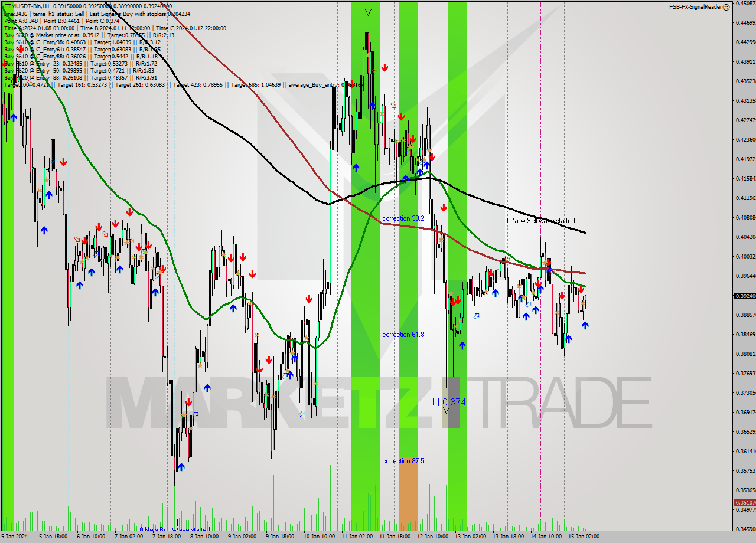Click the FTMUSDT-Bin,H1 chart title
This screenshot has width=756, height=543.
26,6
